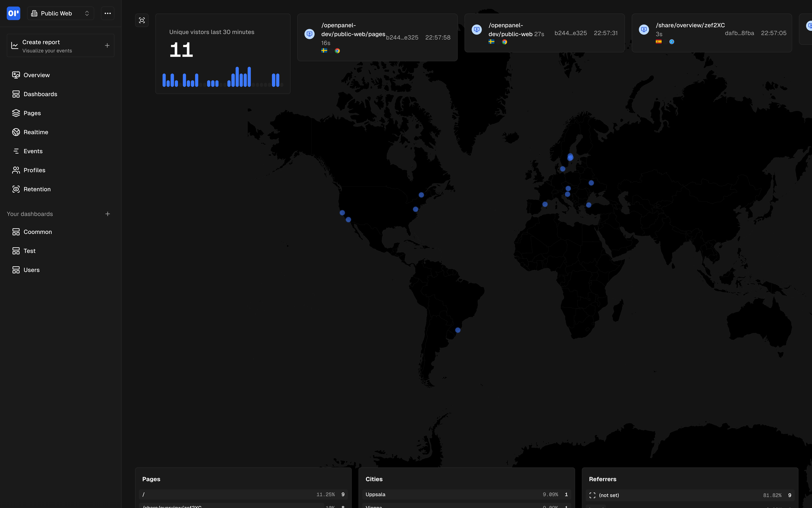
Task: Open the three-dot options menu next to Public Web
Action: tap(107, 13)
